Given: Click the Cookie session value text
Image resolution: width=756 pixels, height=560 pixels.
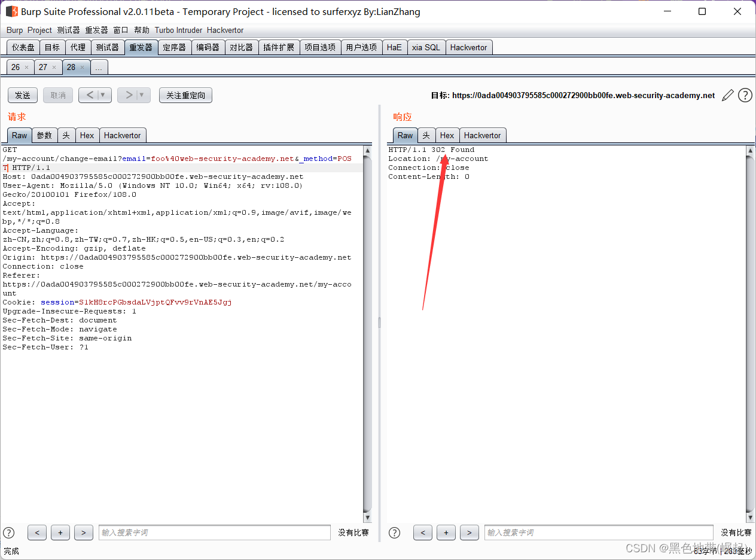Looking at the screenshot, I should (x=156, y=302).
